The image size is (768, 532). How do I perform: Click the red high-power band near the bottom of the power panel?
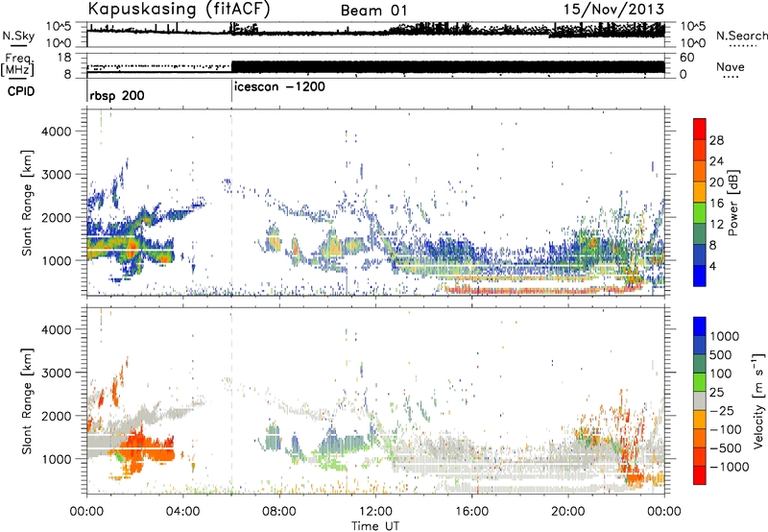click(x=541, y=289)
